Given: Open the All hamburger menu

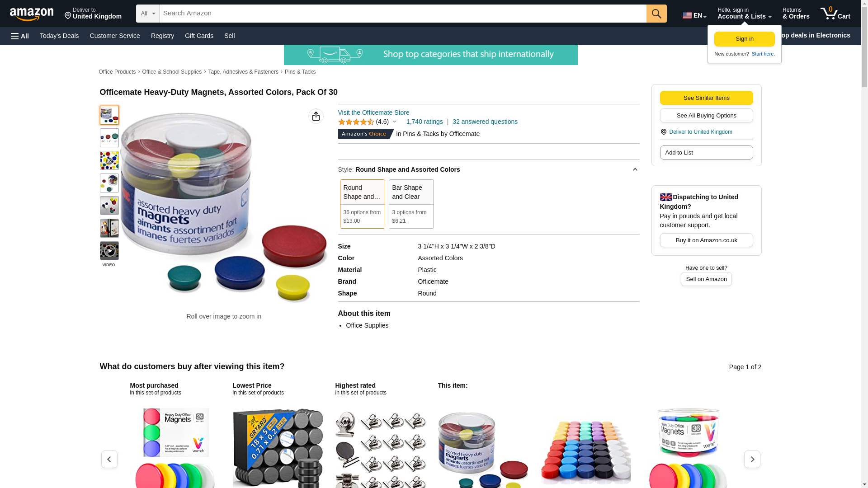Looking at the screenshot, I should click(20, 36).
